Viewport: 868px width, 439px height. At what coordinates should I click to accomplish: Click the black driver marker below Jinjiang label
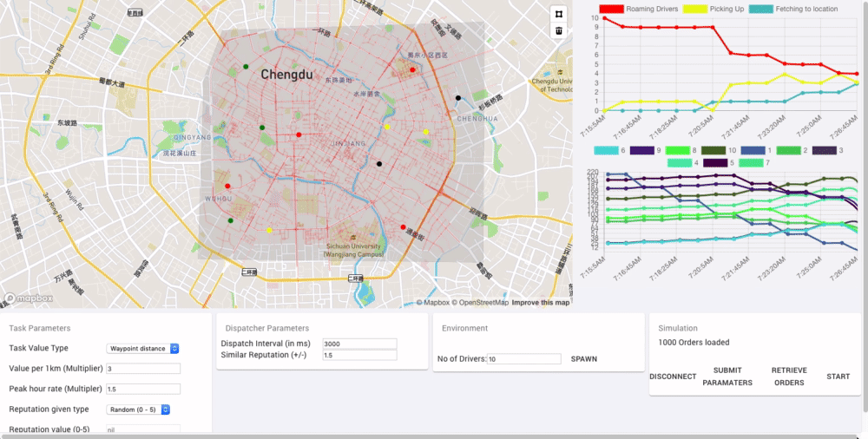coord(379,164)
